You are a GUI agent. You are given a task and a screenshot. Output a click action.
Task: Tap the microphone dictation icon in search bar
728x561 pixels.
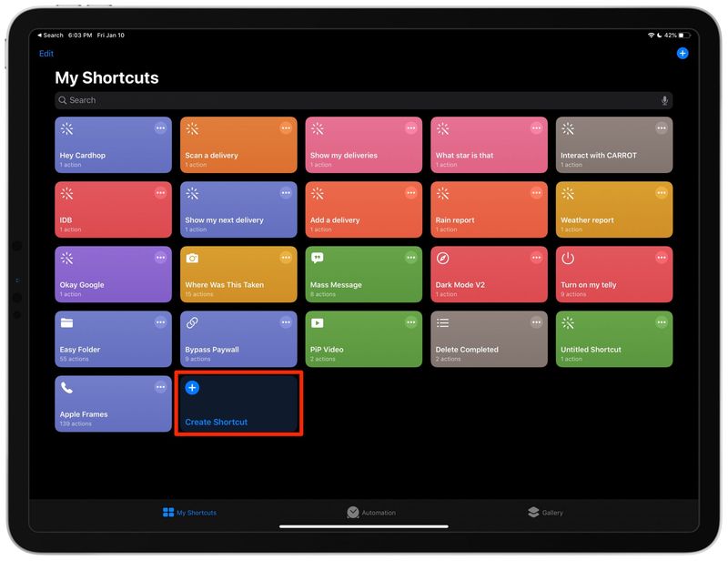(664, 100)
